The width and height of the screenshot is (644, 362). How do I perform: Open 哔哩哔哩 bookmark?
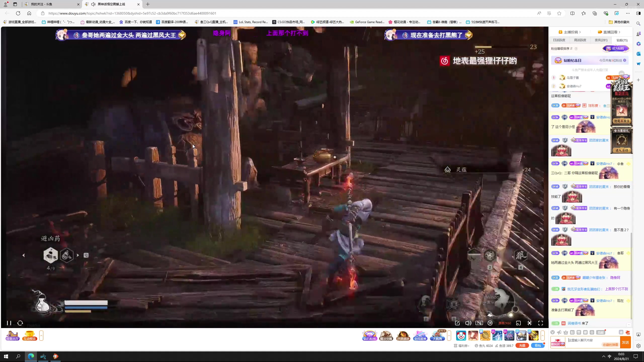click(x=58, y=22)
